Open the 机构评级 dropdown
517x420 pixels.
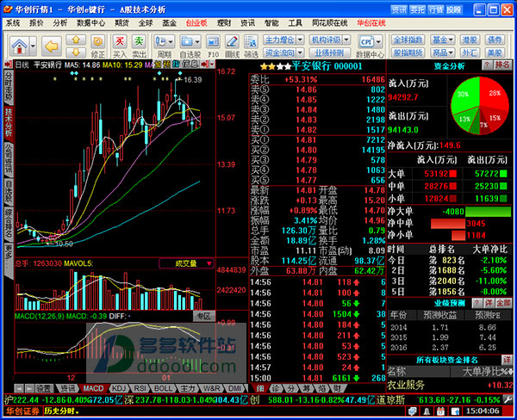[x=346, y=40]
